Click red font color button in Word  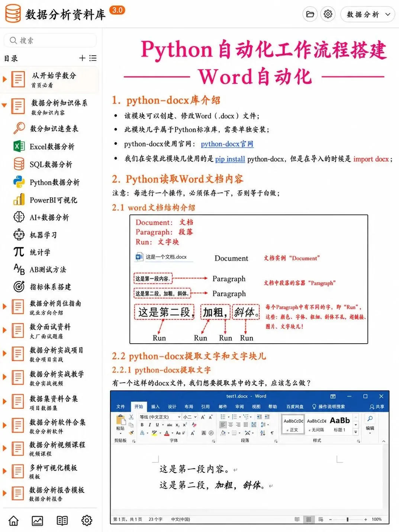click(x=167, y=433)
